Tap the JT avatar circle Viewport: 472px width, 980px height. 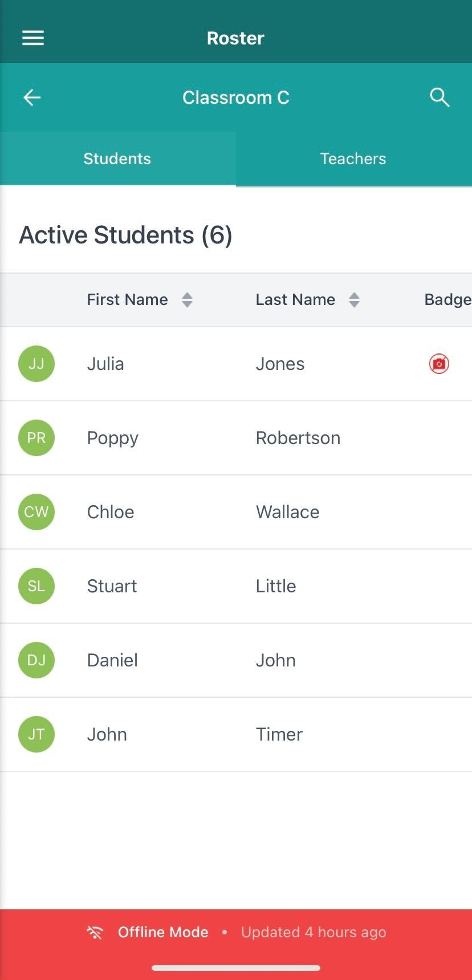tap(36, 734)
